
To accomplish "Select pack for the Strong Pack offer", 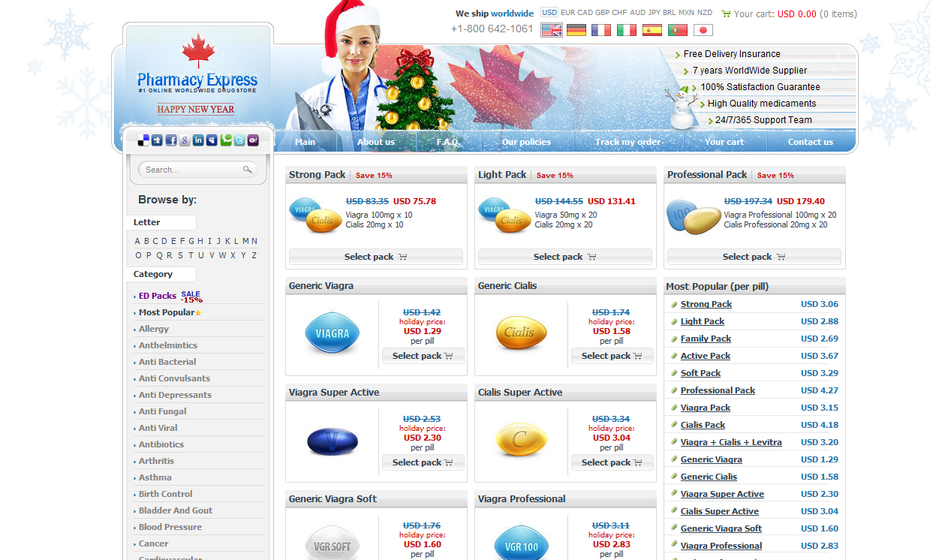I will click(375, 256).
